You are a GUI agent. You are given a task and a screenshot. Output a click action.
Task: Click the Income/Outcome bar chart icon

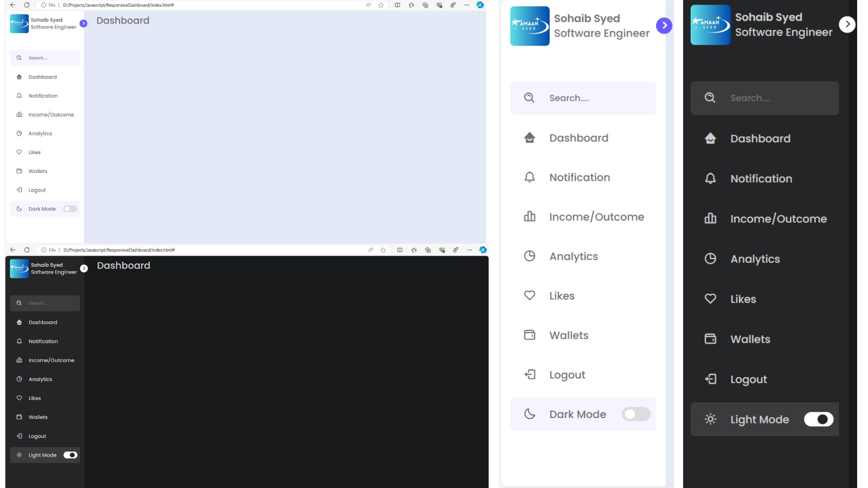529,216
